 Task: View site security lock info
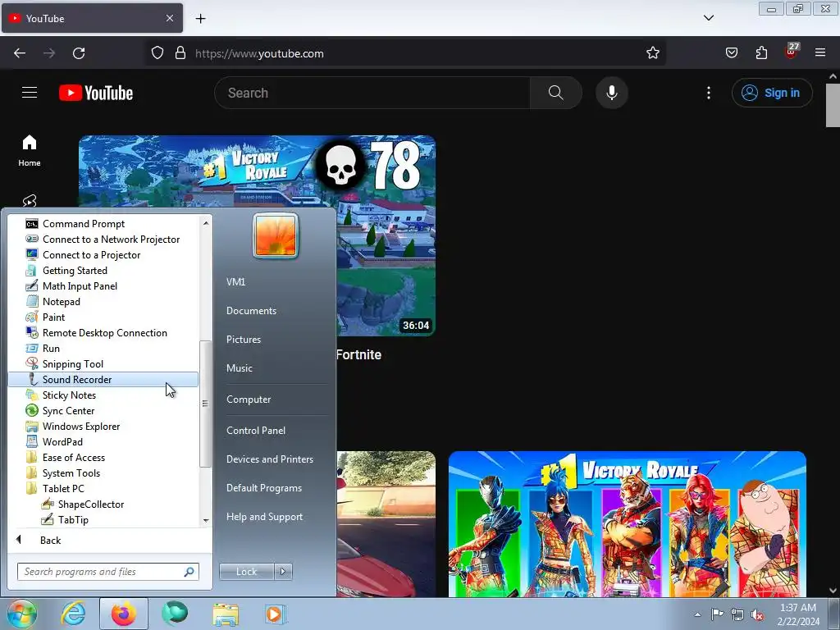[180, 52]
